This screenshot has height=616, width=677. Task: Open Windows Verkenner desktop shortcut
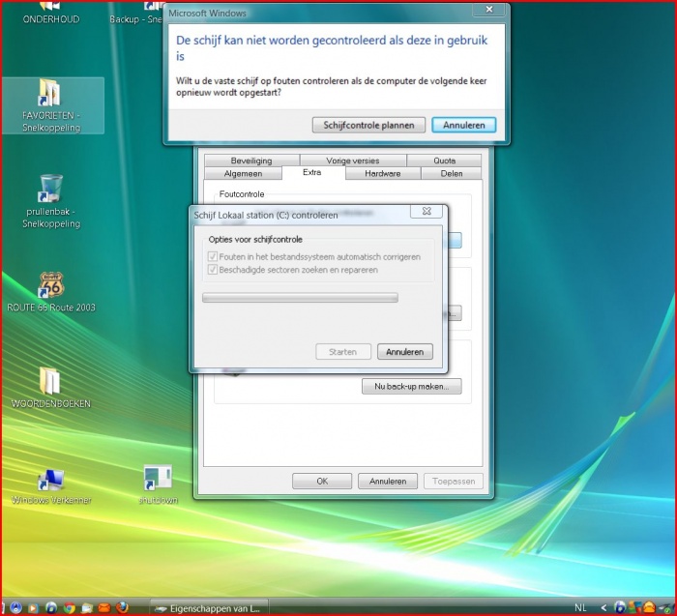pyautogui.click(x=51, y=487)
